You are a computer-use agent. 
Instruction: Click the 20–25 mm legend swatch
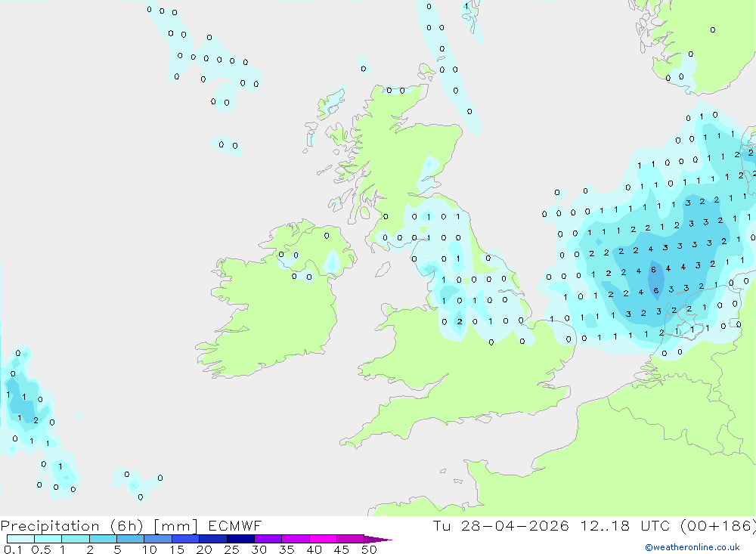pyautogui.click(x=213, y=539)
